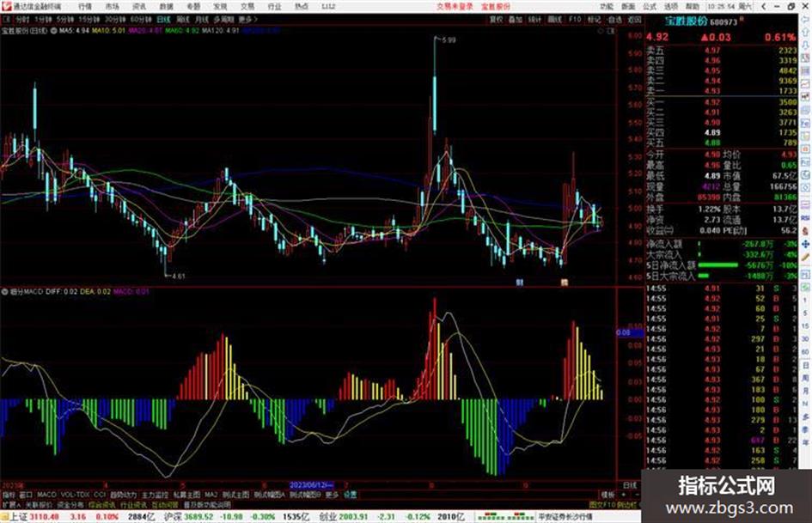Switch to the 30分钟 period tab
The height and width of the screenshot is (523, 812).
pos(115,19)
